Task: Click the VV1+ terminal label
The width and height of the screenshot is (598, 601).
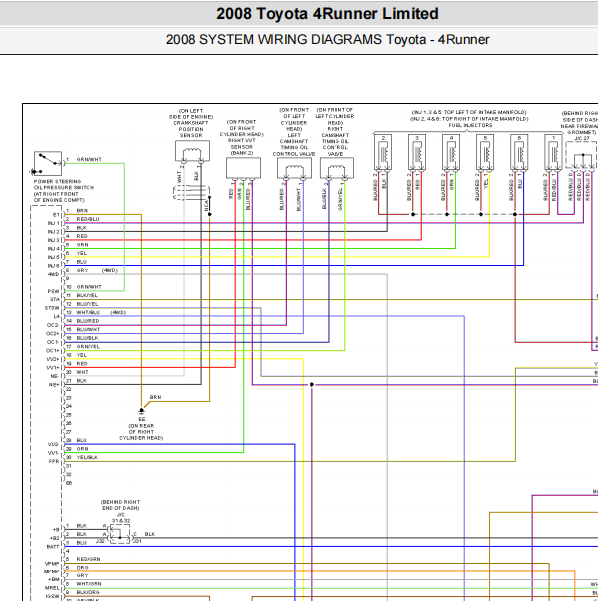Action: (x=53, y=368)
